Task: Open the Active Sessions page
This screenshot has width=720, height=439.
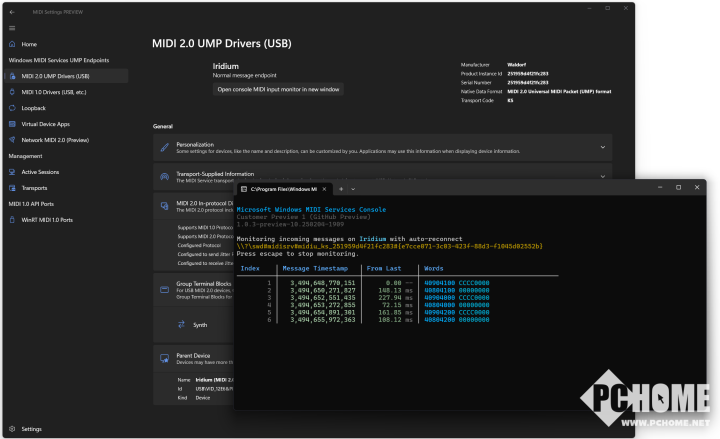Action: click(x=40, y=172)
